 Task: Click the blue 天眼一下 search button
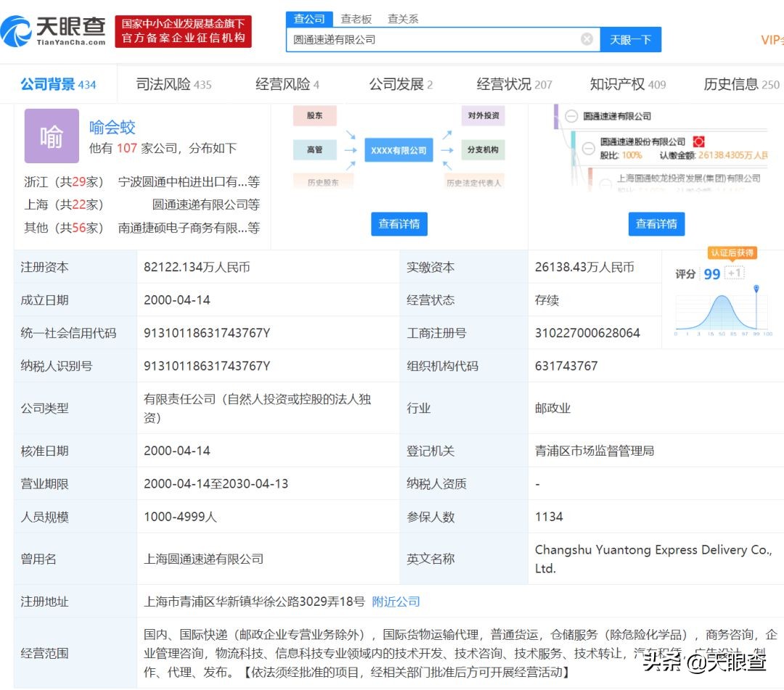631,40
